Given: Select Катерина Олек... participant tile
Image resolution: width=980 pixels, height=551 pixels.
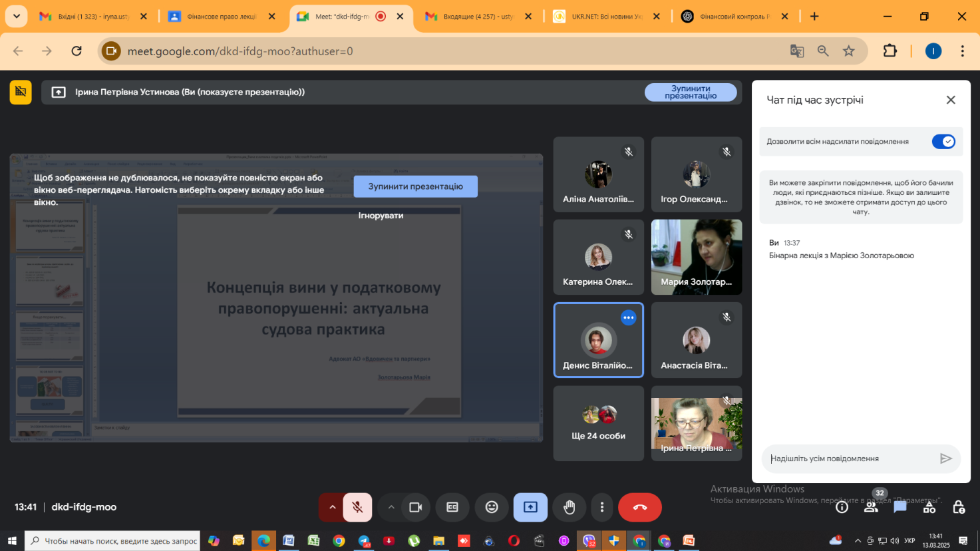Looking at the screenshot, I should [x=598, y=257].
